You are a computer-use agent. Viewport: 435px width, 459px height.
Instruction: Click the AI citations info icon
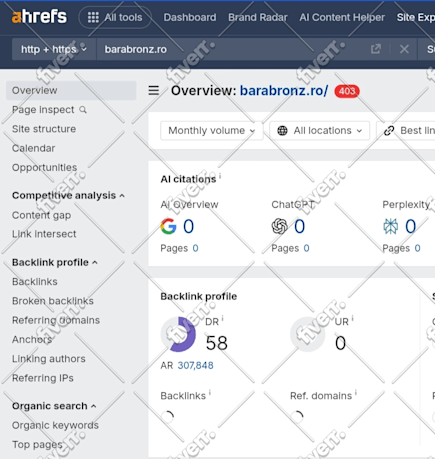[220, 176]
